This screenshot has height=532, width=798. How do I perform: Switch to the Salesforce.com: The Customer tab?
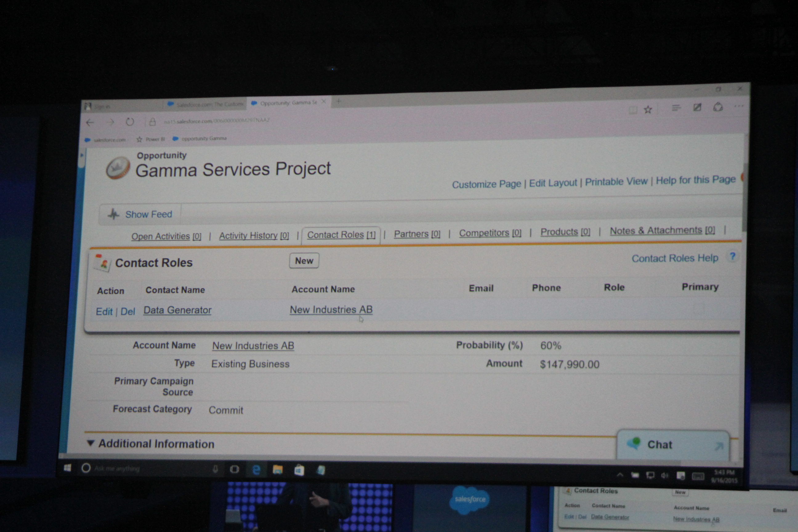pyautogui.click(x=206, y=104)
